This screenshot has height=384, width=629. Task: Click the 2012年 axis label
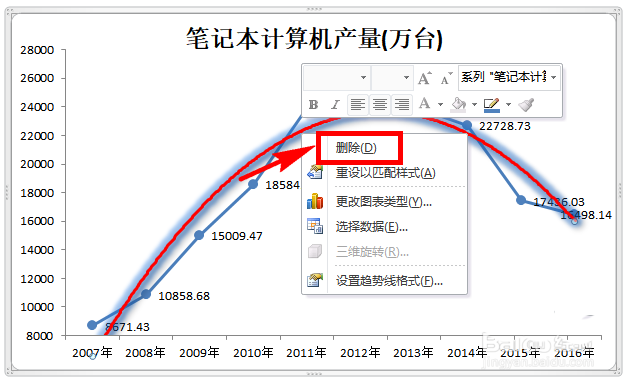(360, 353)
